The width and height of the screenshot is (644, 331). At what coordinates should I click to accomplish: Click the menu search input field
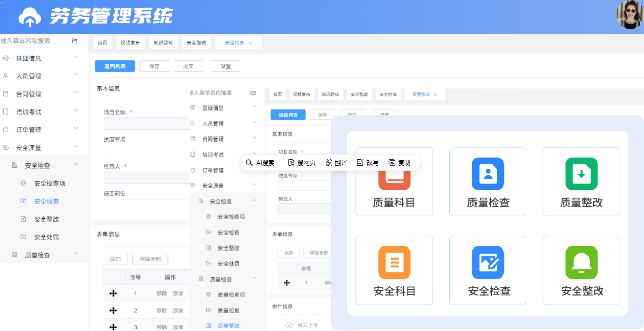click(31, 40)
